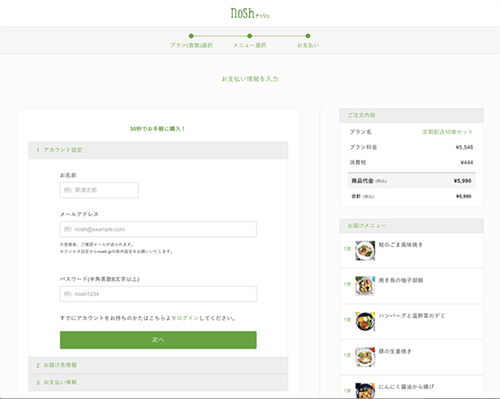This screenshot has width=500, height=399.
Task: Open the 鮭のごま風味焼き meal thumbnail
Action: (x=365, y=250)
